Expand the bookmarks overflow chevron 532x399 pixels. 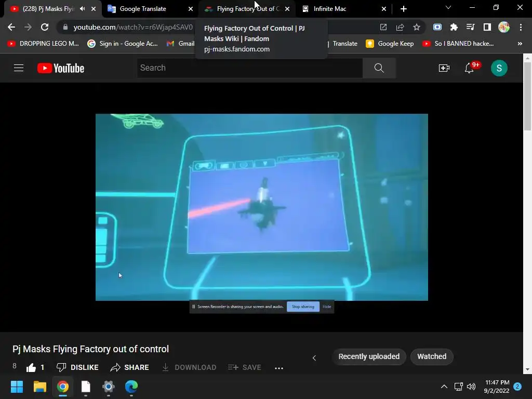click(x=520, y=44)
